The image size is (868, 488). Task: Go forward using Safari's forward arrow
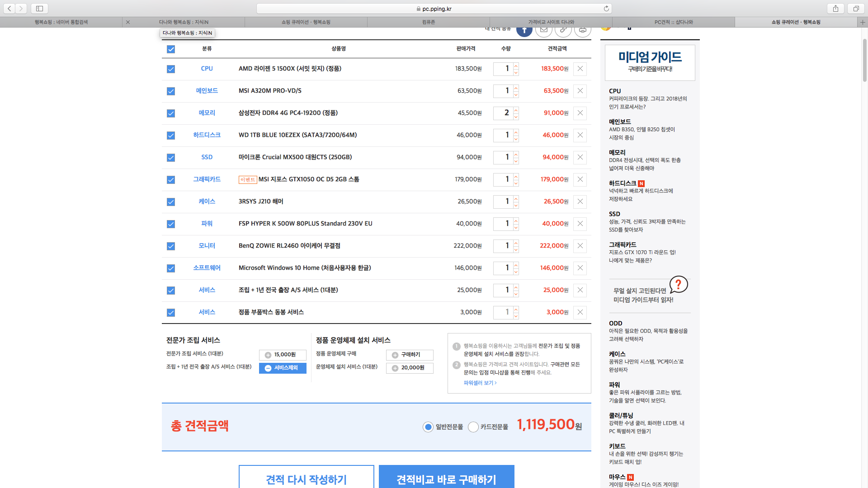21,9
